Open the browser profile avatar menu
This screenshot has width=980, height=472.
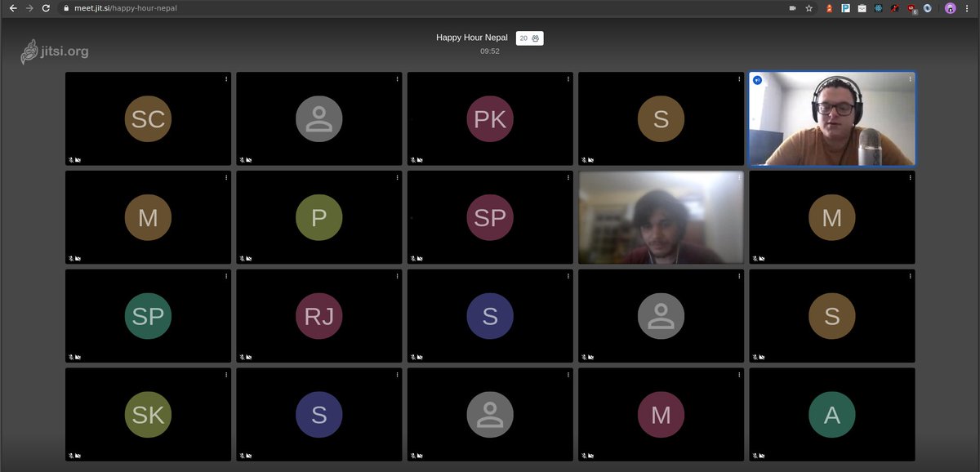(951, 8)
